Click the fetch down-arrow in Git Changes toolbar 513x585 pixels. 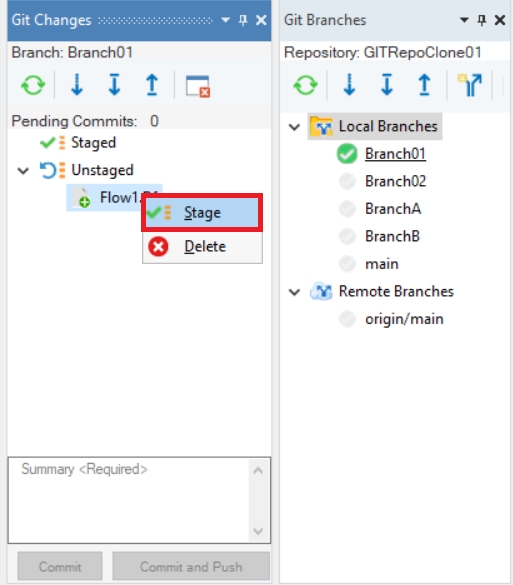(x=77, y=85)
